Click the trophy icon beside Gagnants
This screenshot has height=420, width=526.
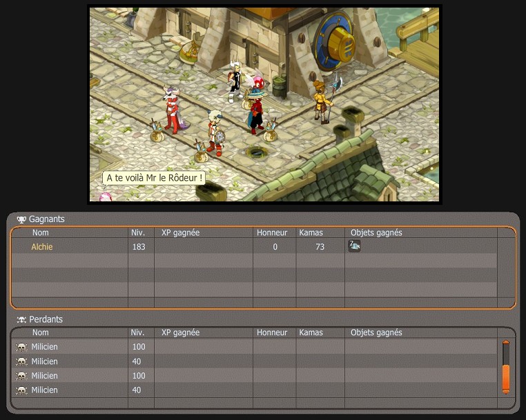tap(21, 219)
